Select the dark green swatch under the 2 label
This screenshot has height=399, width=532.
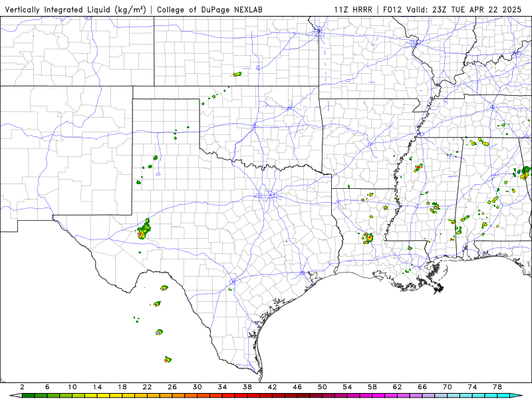28,396
